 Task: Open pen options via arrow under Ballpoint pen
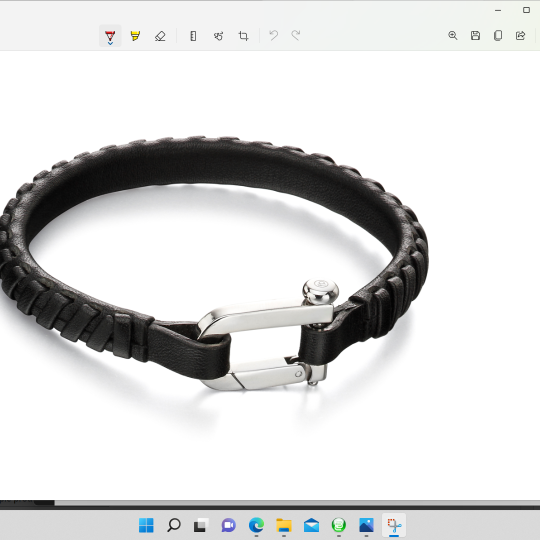(x=110, y=44)
